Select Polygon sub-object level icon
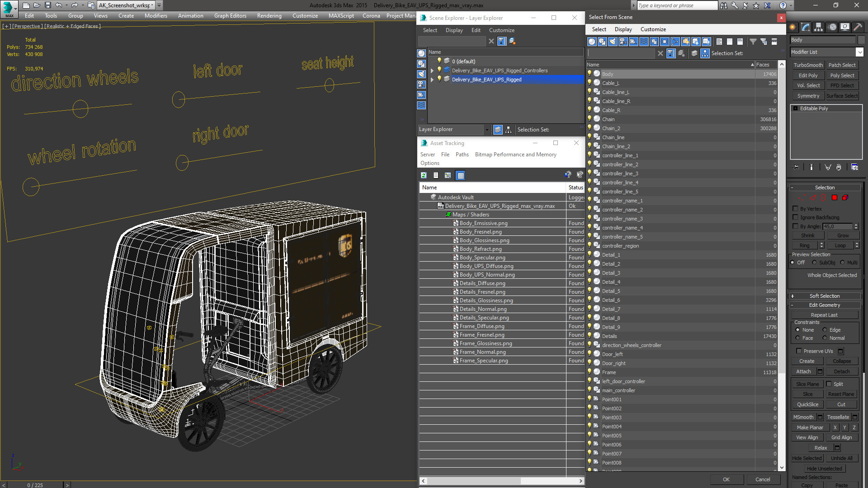Image resolution: width=868 pixels, height=488 pixels. pos(835,197)
